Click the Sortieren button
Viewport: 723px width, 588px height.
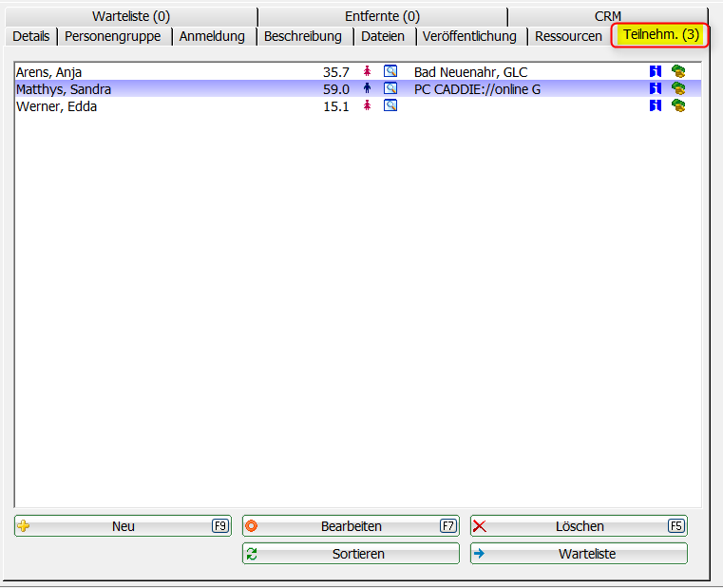coord(351,554)
